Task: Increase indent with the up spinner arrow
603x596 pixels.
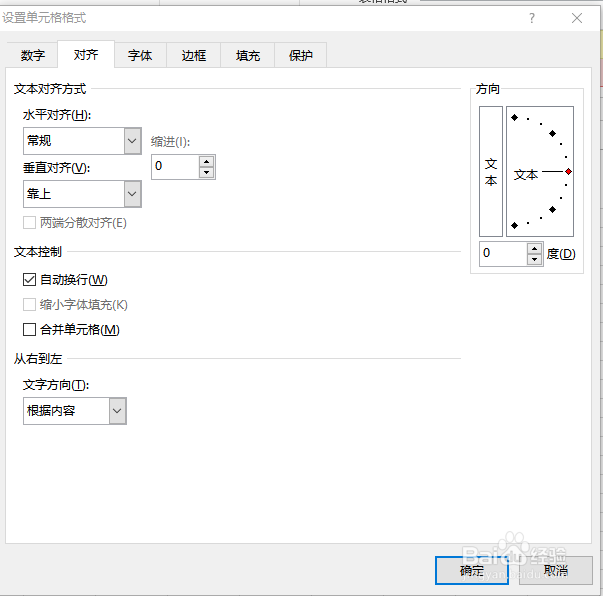Action: pos(207,162)
